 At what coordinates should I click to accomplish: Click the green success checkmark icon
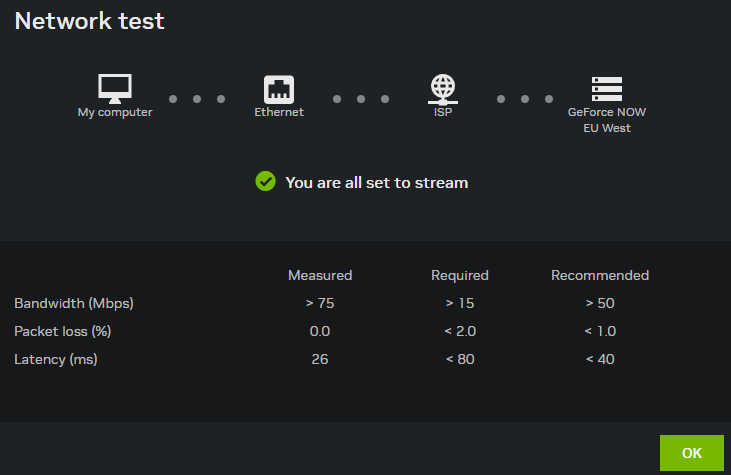pyautogui.click(x=265, y=182)
